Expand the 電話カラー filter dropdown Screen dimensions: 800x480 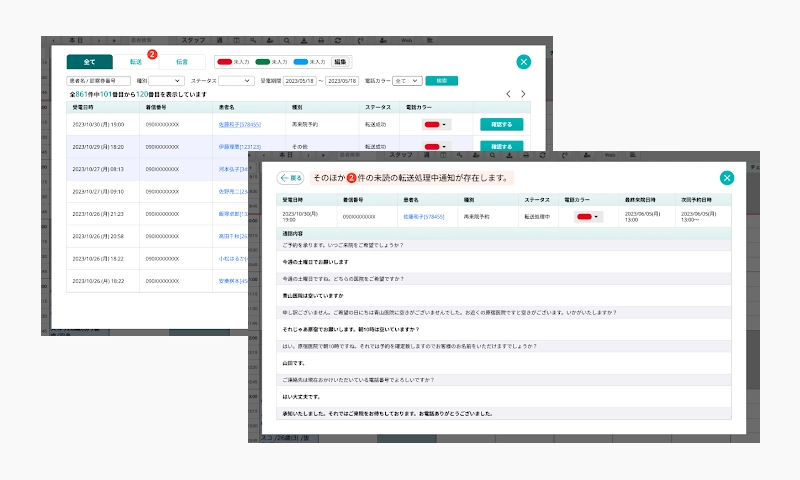point(407,80)
